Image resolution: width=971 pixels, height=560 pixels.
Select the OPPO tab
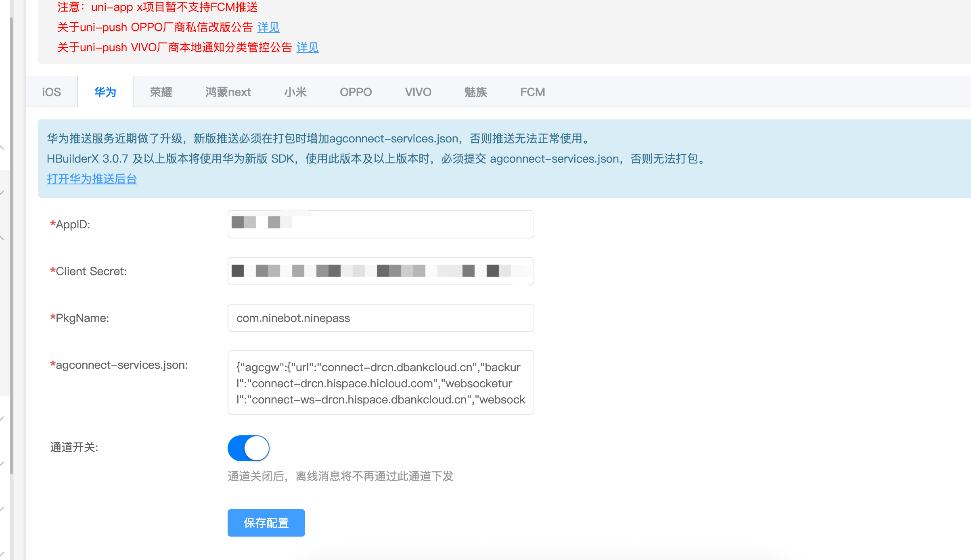pyautogui.click(x=356, y=92)
